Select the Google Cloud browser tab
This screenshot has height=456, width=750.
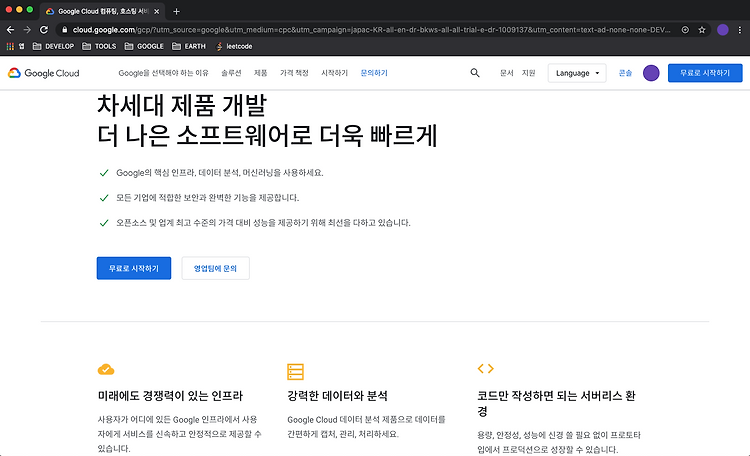point(103,11)
